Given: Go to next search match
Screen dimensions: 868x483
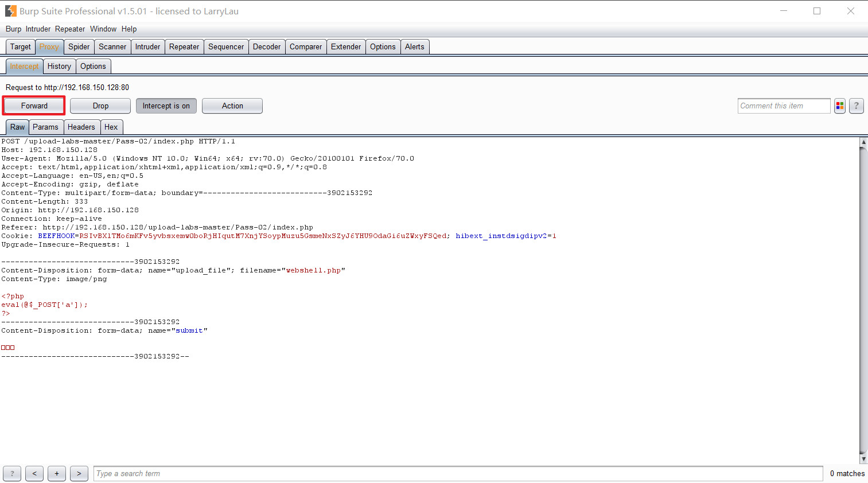Looking at the screenshot, I should (79, 473).
